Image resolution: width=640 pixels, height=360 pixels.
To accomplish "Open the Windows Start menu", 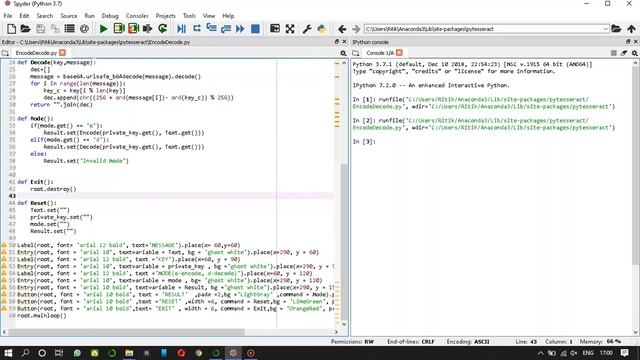I will pos(8,353).
